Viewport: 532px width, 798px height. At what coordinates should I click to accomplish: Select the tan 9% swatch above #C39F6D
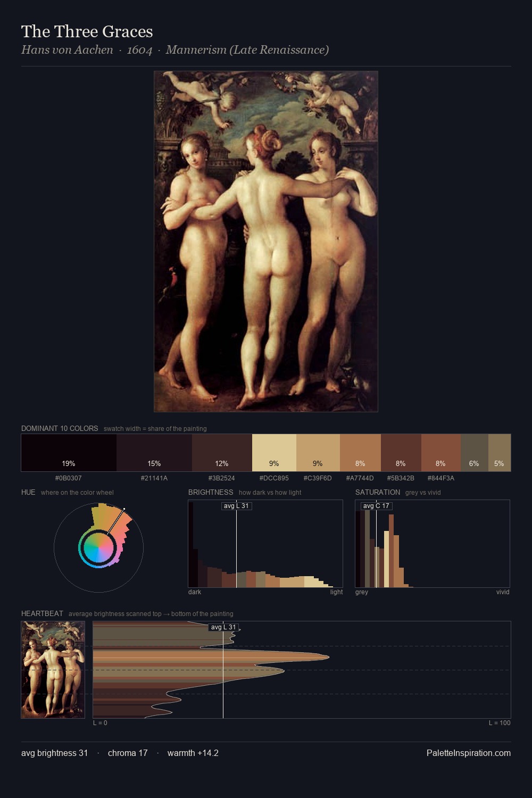pyautogui.click(x=318, y=453)
